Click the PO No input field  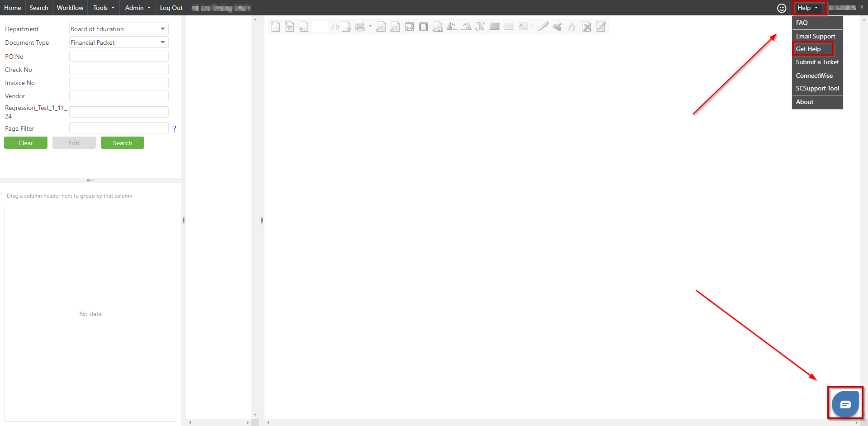118,57
